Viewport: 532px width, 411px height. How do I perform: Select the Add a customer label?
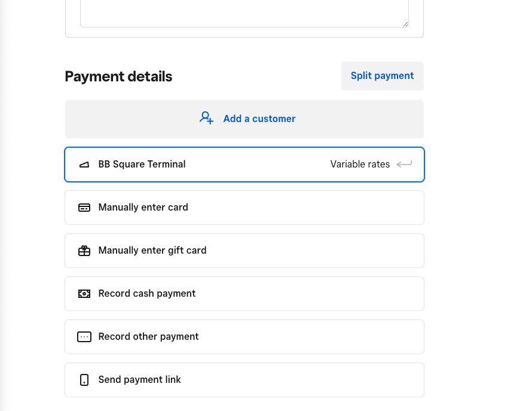click(x=259, y=118)
